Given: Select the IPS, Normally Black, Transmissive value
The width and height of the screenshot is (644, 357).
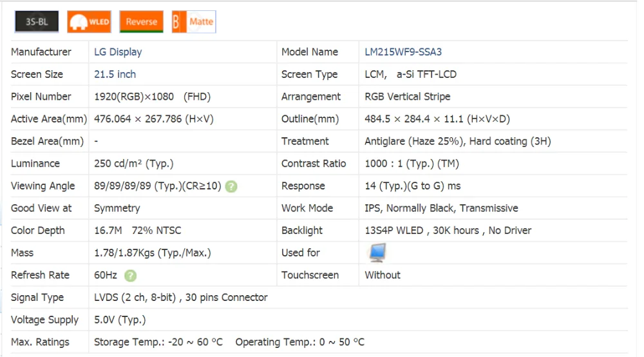Looking at the screenshot, I should (x=442, y=208).
